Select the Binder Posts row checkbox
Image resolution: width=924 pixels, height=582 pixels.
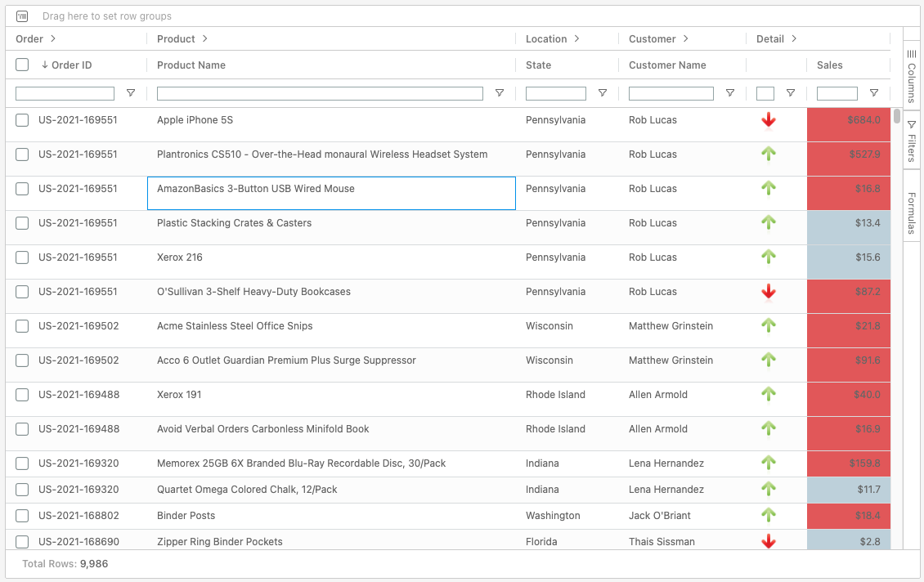tap(22, 516)
